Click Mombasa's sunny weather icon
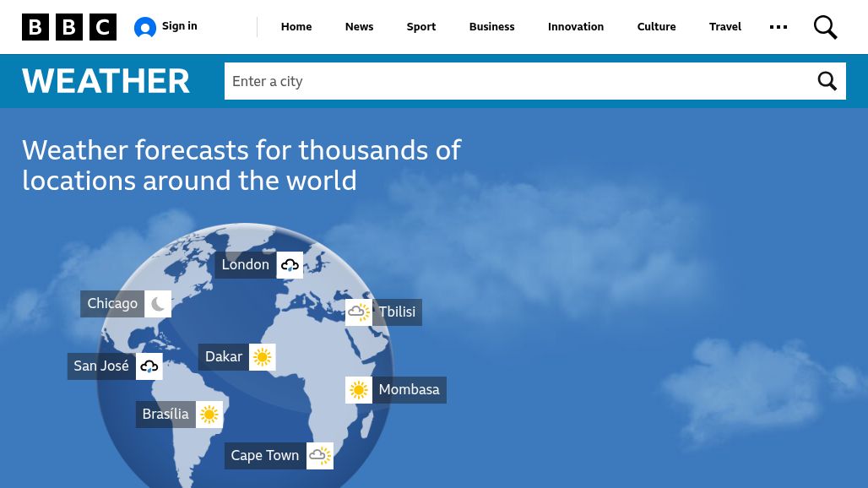 click(359, 390)
